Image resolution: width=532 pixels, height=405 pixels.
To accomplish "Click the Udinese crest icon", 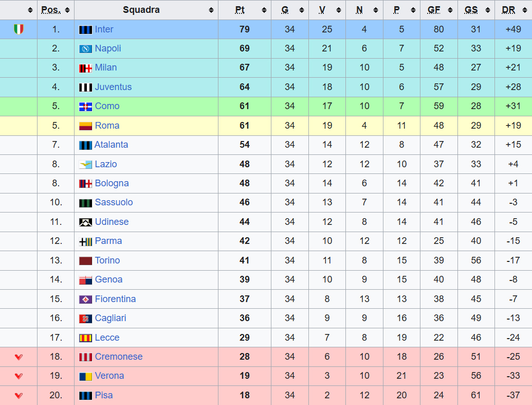I will [x=85, y=222].
